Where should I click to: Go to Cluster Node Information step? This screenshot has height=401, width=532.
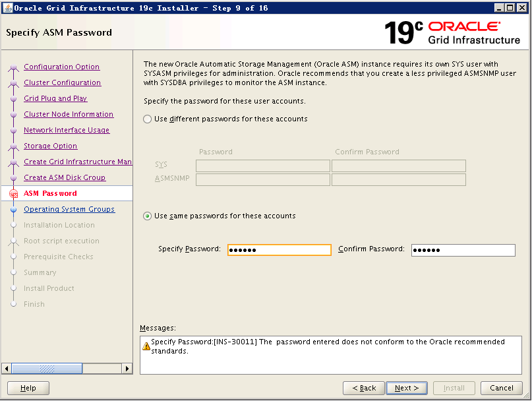click(x=69, y=114)
